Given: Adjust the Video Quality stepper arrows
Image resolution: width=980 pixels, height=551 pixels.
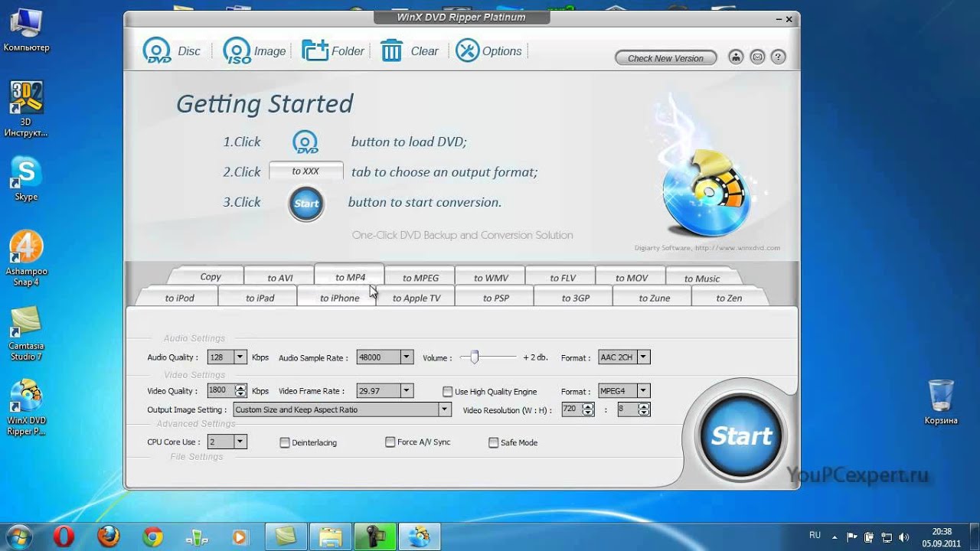Looking at the screenshot, I should pos(241,390).
